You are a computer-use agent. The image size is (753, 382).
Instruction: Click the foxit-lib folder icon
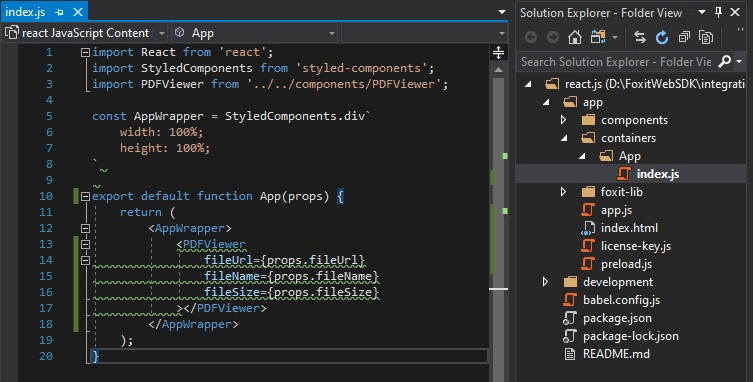click(x=588, y=192)
